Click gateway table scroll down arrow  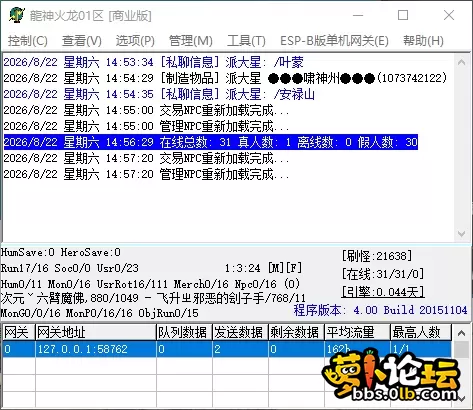pyautogui.click(x=462, y=399)
